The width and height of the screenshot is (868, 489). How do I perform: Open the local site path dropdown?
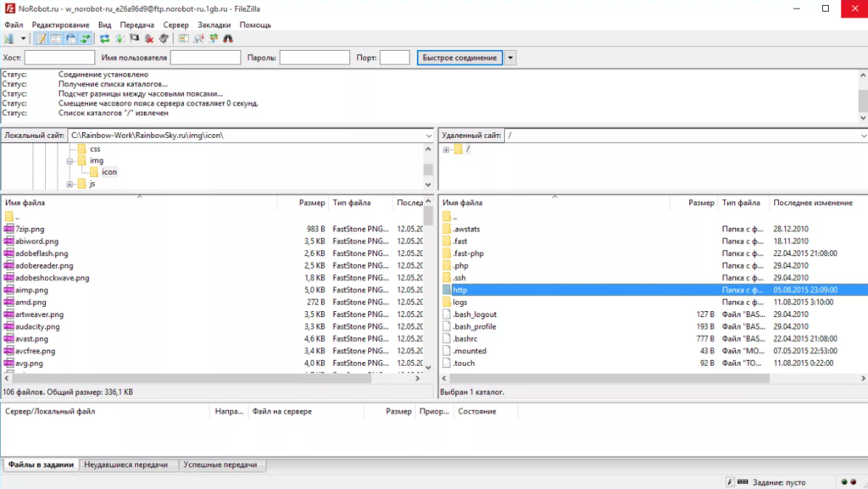pyautogui.click(x=429, y=136)
